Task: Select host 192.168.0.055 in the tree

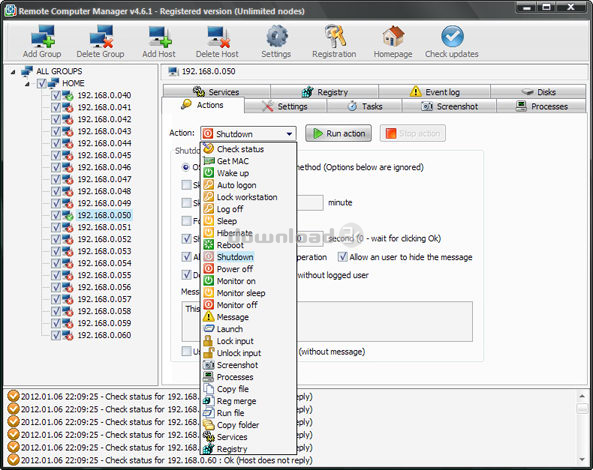Action: (x=104, y=275)
